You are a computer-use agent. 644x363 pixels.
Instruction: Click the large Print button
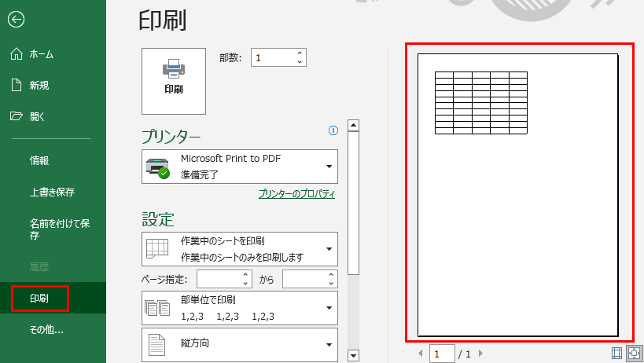pyautogui.click(x=174, y=81)
